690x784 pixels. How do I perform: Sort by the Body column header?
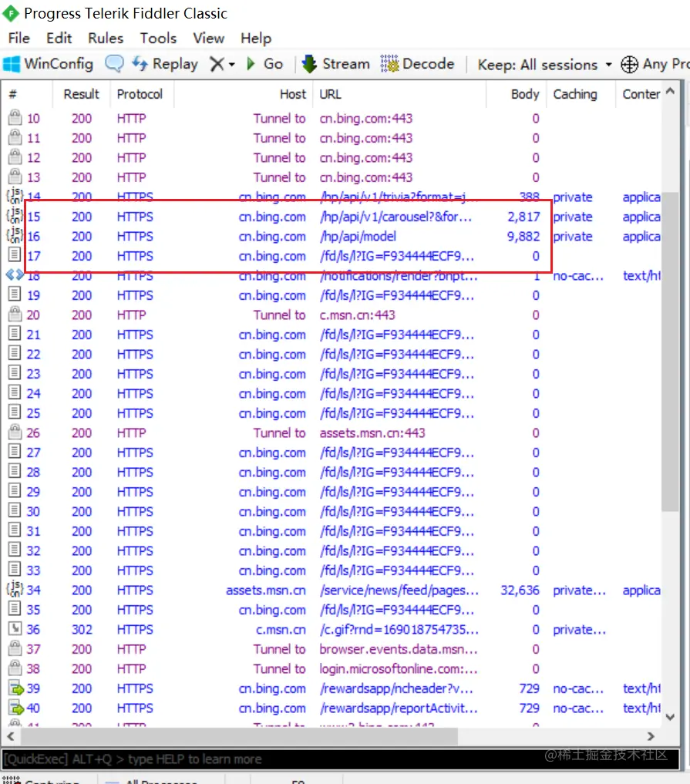[x=517, y=94]
